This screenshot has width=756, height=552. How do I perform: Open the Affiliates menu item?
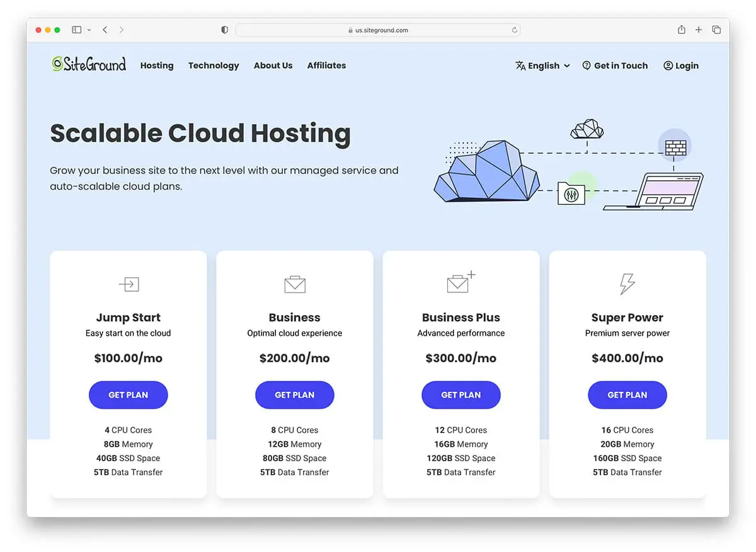326,66
